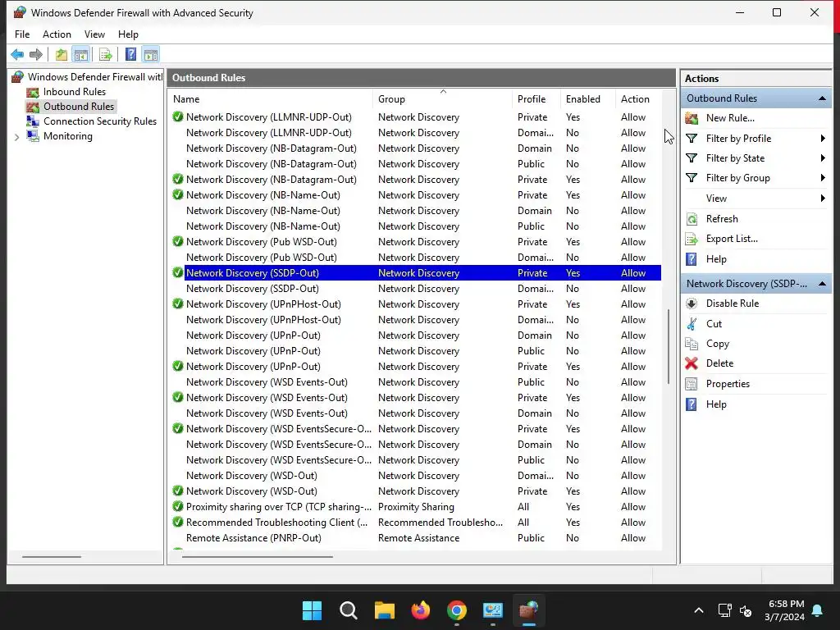Click the New Rule icon in Actions
The width and height of the screenshot is (840, 630).
coord(692,118)
